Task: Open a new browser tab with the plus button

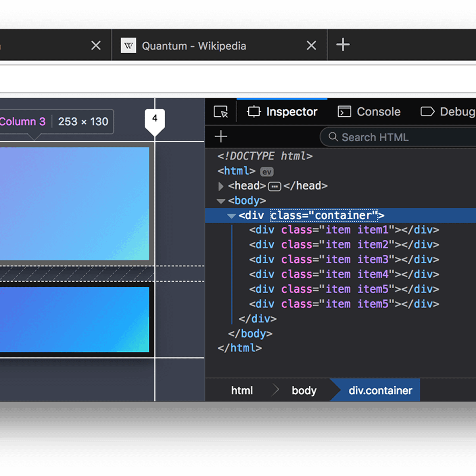Action: tap(342, 45)
